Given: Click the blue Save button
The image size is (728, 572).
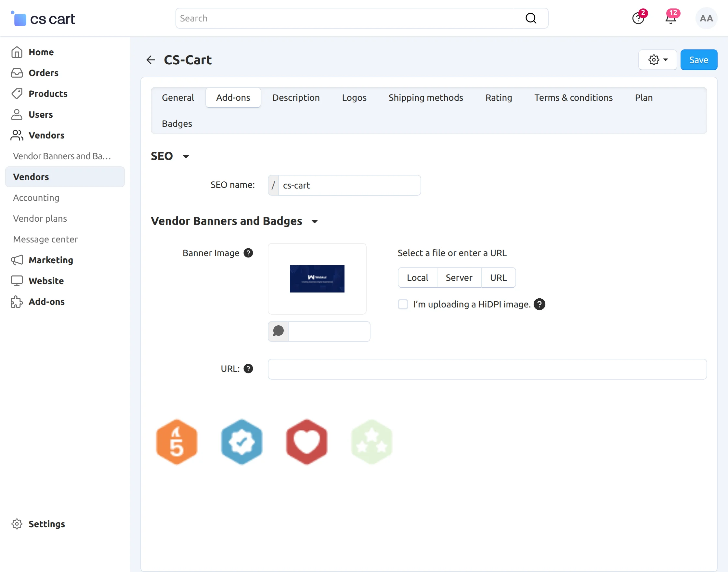Looking at the screenshot, I should tap(698, 60).
